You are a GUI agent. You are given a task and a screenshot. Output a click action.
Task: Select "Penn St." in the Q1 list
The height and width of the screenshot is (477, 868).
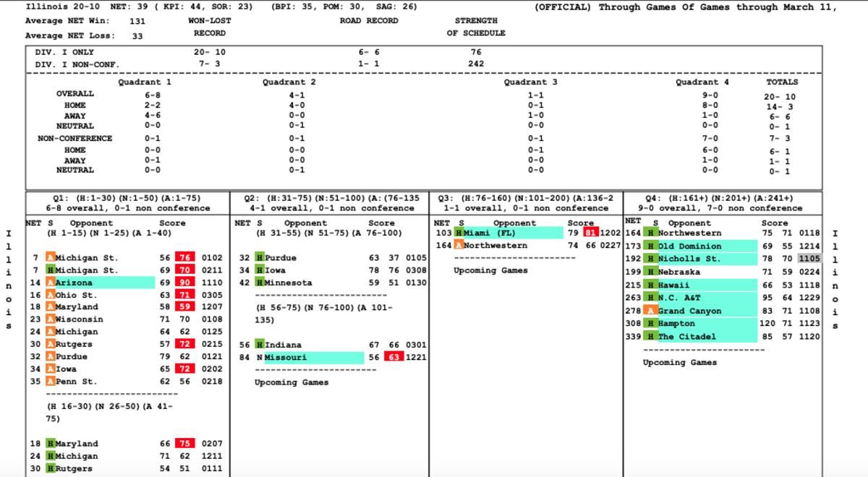point(76,382)
